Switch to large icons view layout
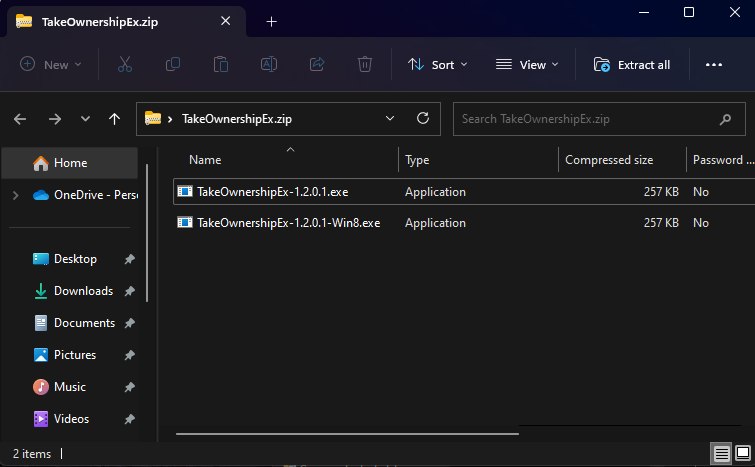 [x=741, y=454]
